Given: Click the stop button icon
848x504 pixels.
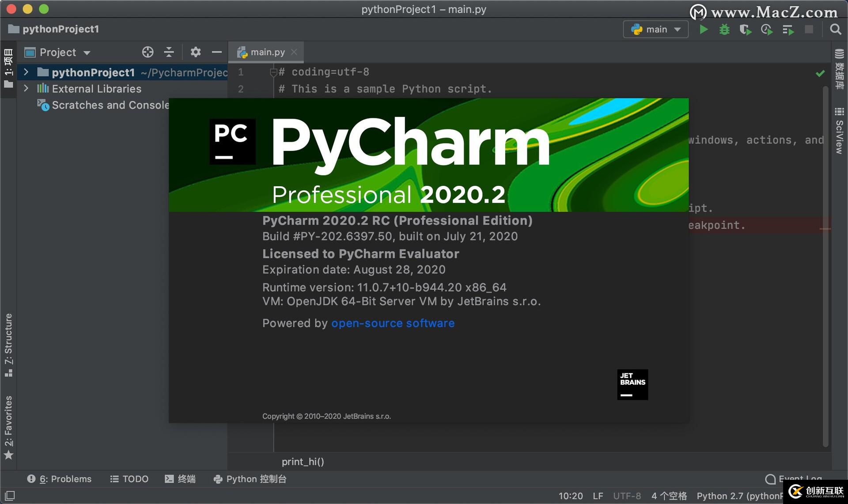Looking at the screenshot, I should click(x=809, y=30).
